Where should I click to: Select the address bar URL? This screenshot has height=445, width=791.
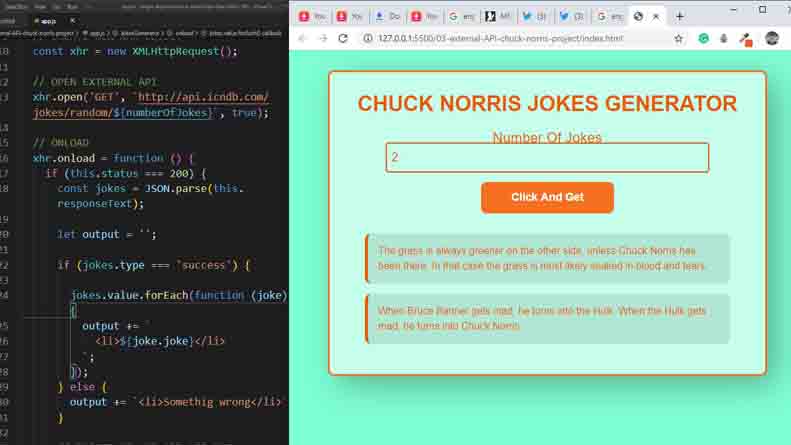(500, 38)
